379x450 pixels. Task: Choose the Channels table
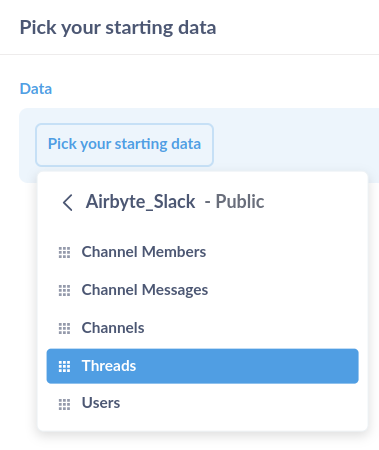pos(202,328)
